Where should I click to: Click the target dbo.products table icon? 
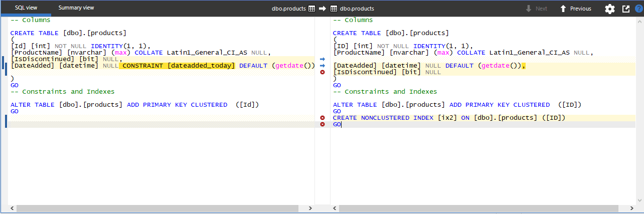pyautogui.click(x=334, y=9)
